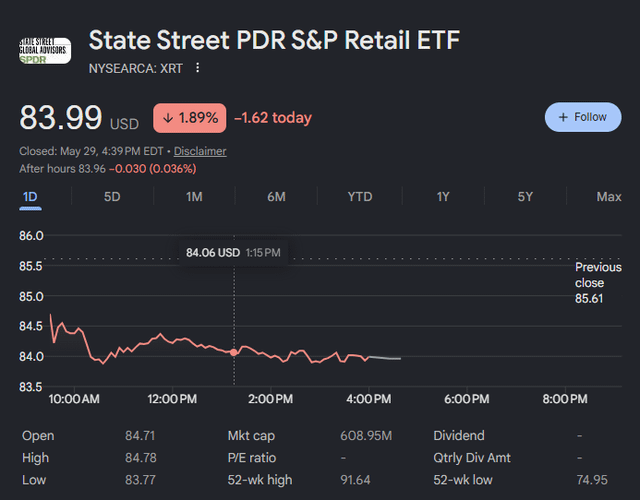The width and height of the screenshot is (640, 500).
Task: Select the 1D time range tab
Action: click(x=30, y=197)
